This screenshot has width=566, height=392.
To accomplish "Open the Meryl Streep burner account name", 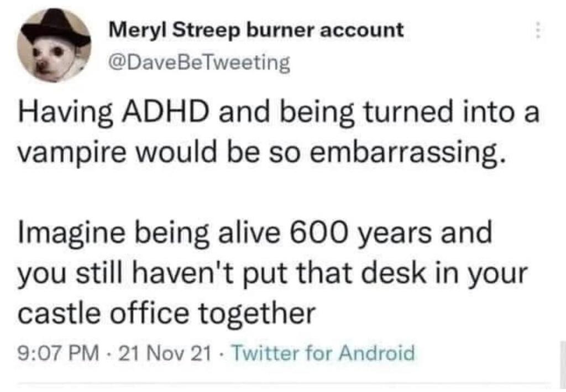I will 257,30.
